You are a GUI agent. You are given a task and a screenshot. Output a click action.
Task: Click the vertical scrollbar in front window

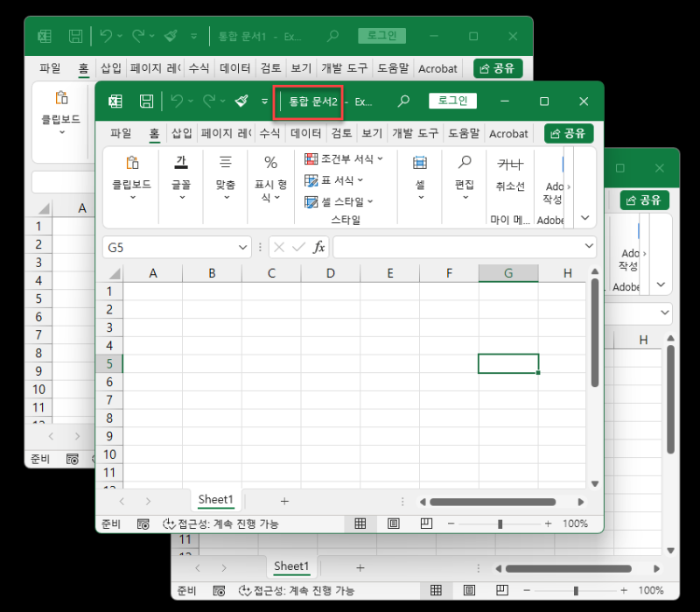click(x=595, y=333)
